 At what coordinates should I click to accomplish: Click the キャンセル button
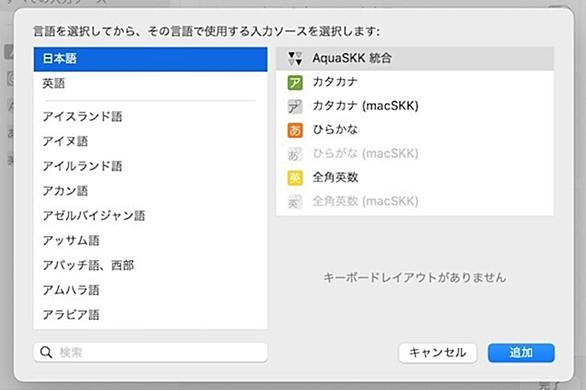pyautogui.click(x=438, y=353)
